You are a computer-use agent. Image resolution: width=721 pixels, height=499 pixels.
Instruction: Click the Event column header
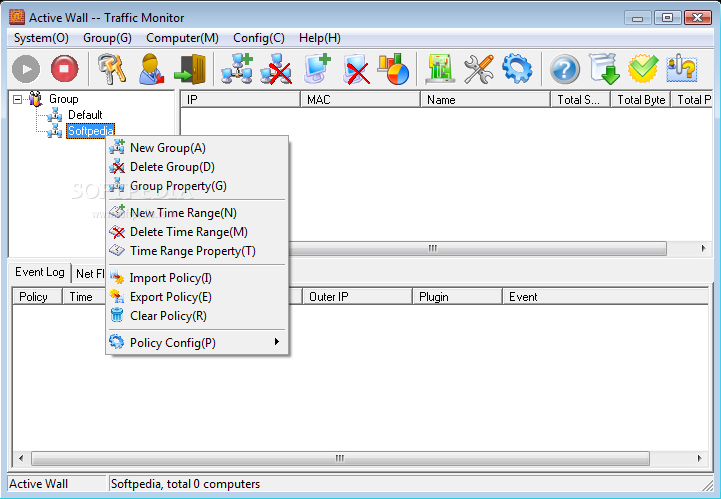tap(605, 297)
